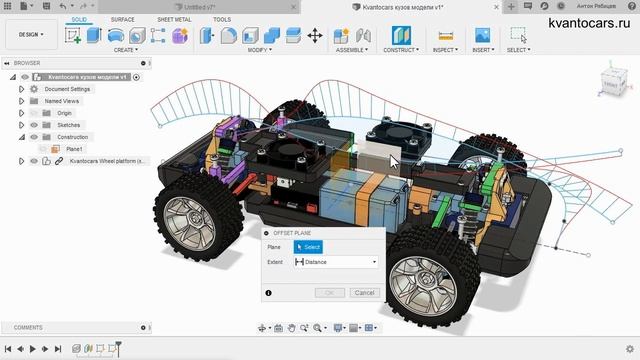Image resolution: width=640 pixels, height=360 pixels.
Task: Expand Sketches folder node
Action: (21, 125)
